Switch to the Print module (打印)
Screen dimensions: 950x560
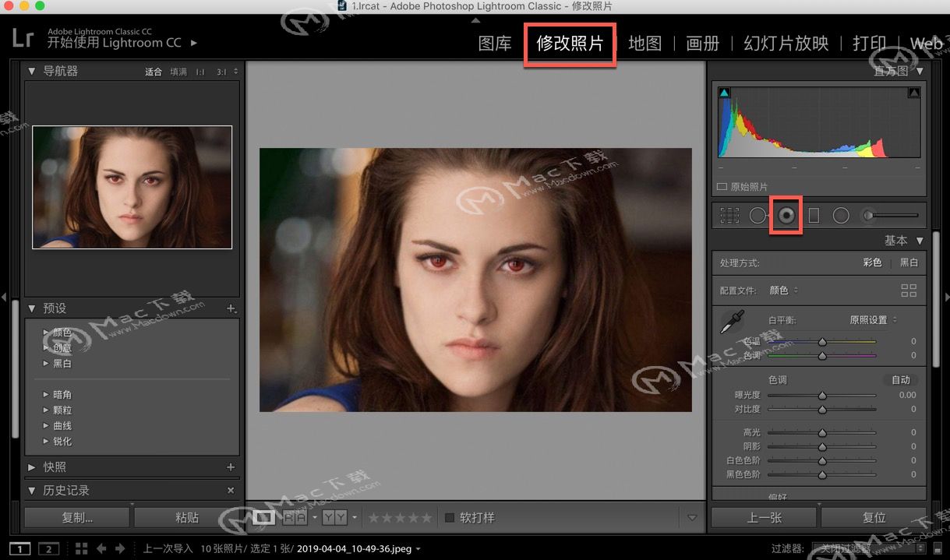pos(870,44)
